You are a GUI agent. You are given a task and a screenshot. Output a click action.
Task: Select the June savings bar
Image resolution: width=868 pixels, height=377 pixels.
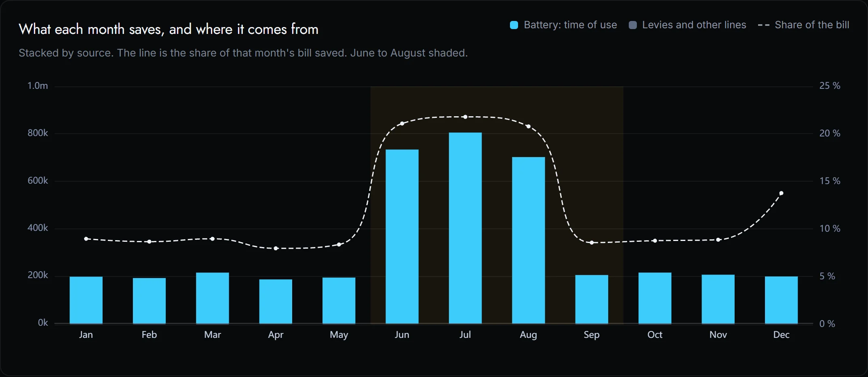tap(402, 237)
